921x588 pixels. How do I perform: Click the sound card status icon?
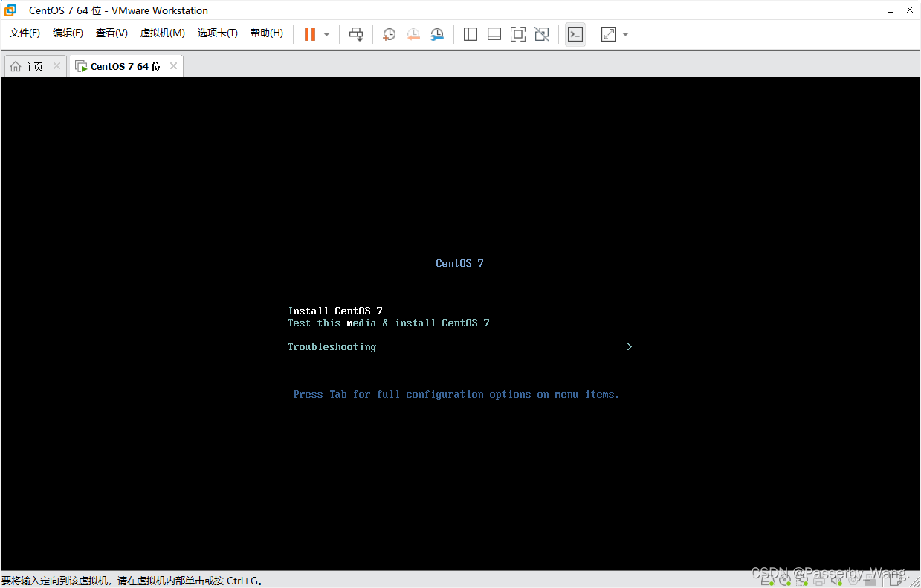pos(838,581)
